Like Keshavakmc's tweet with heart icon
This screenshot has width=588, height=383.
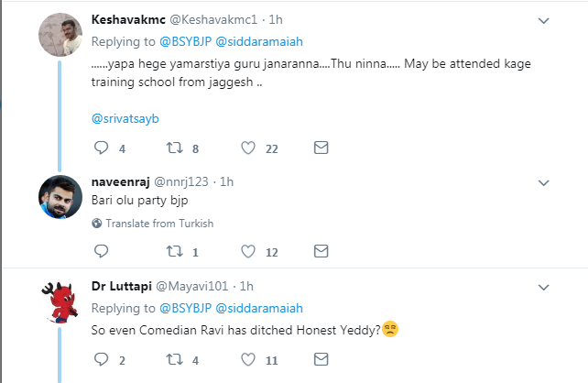coord(247,148)
